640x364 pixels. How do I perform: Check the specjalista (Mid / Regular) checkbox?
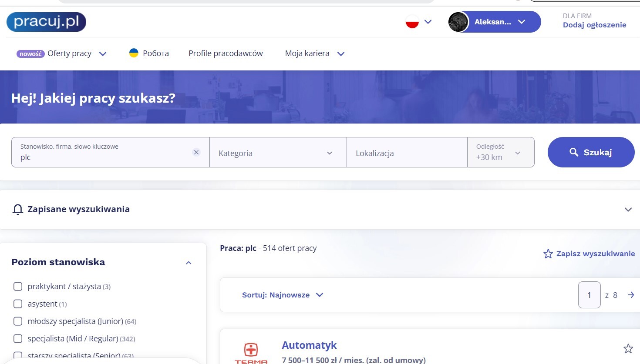18,339
